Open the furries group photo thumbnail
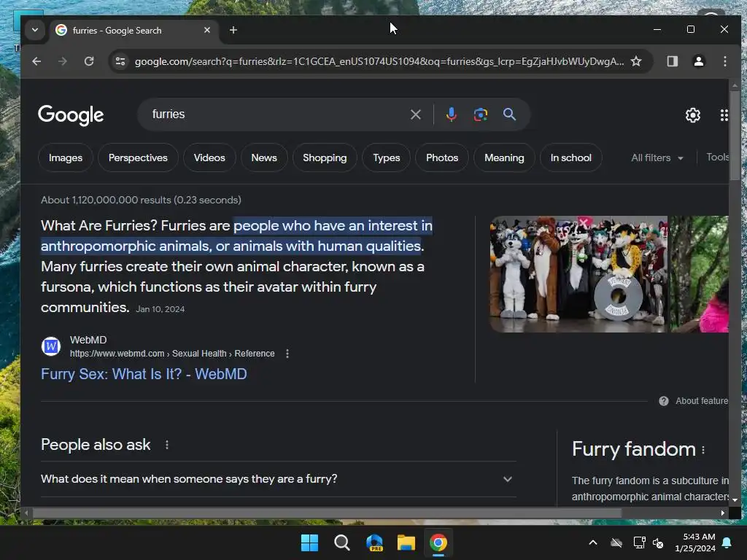Screen dimensions: 747x560 coord(578,274)
